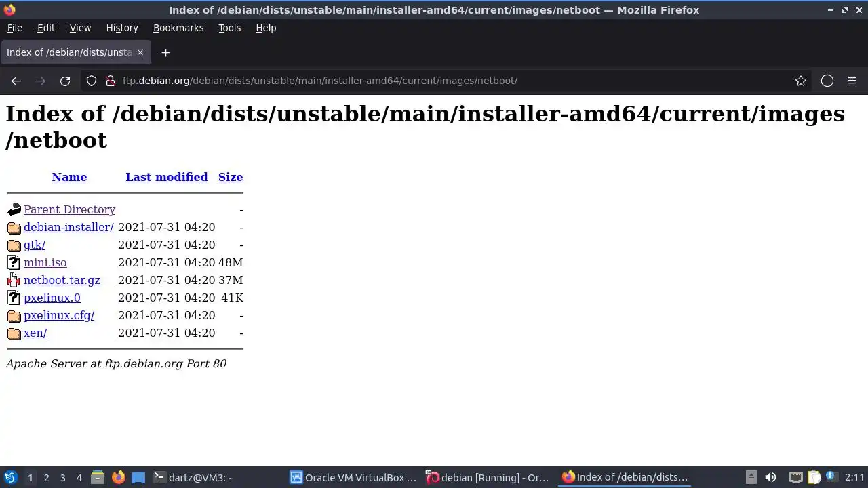Open the View menu
868x488 pixels.
coord(80,28)
